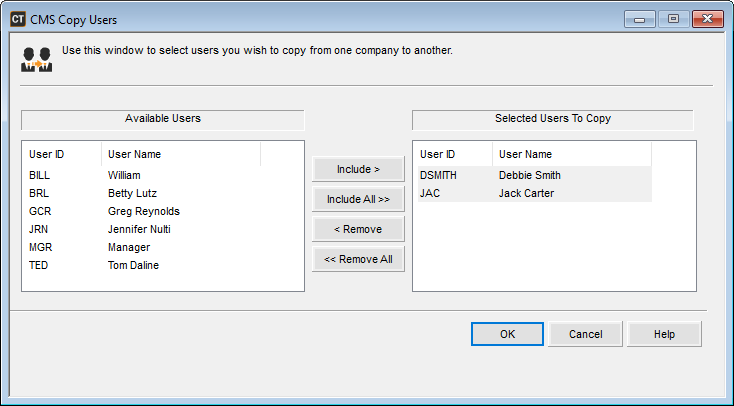Select Betty Lutz in Available Users

(x=132, y=193)
